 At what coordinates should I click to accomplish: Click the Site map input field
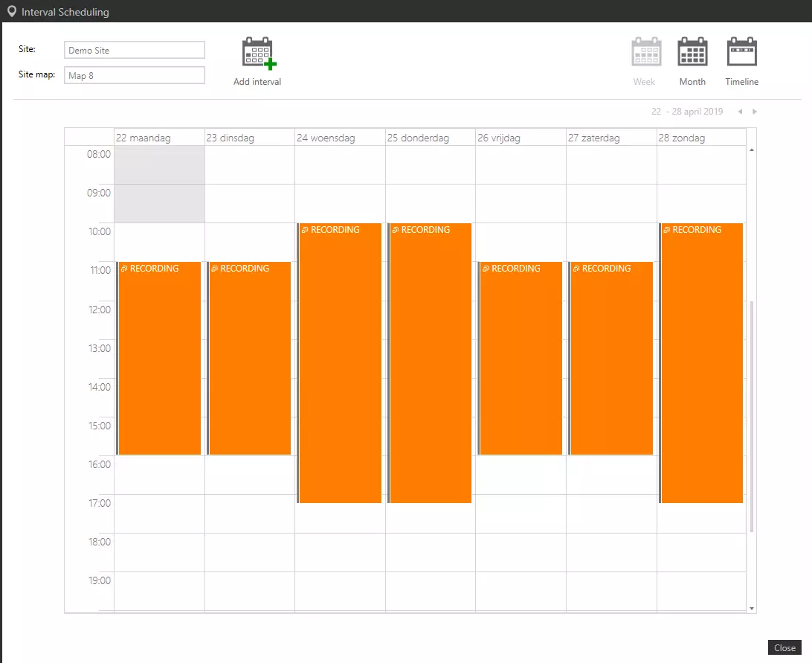pyautogui.click(x=135, y=76)
